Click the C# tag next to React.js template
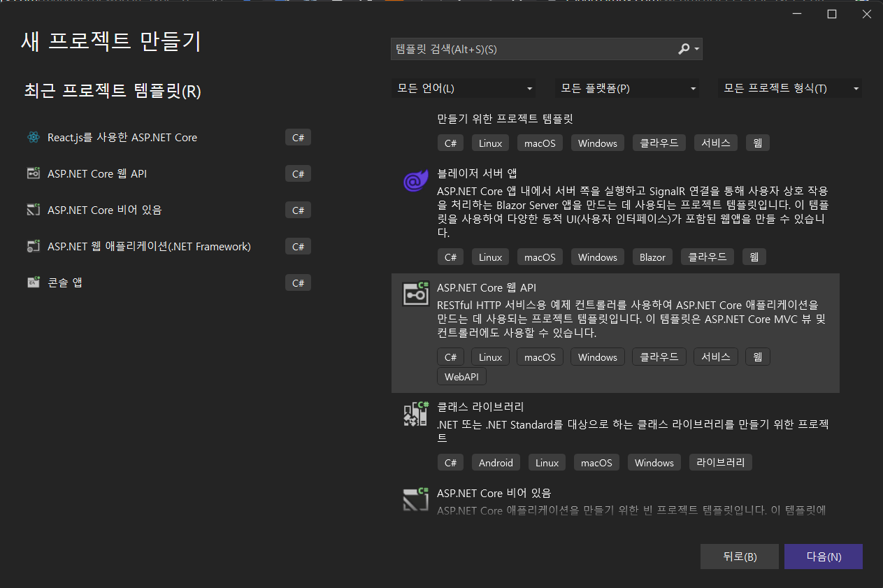Image resolution: width=883 pixels, height=588 pixels. (298, 138)
